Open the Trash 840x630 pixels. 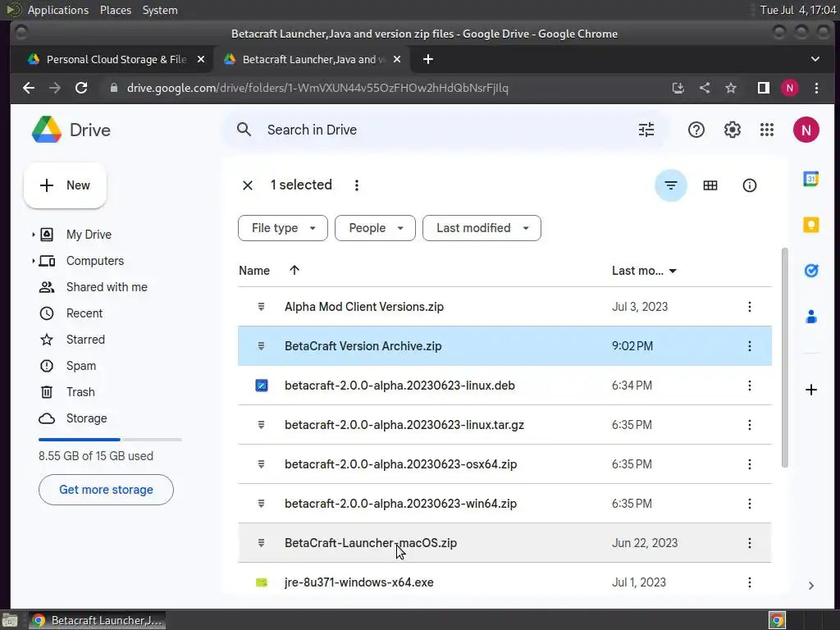coord(80,392)
